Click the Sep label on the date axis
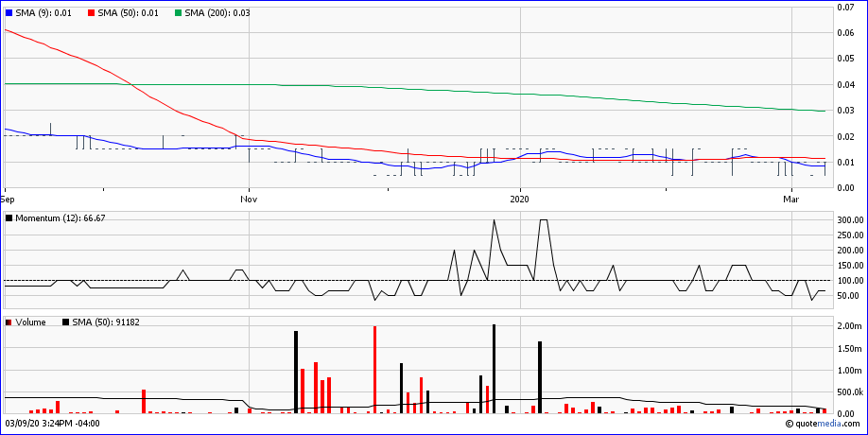The image size is (868, 435). [8, 200]
